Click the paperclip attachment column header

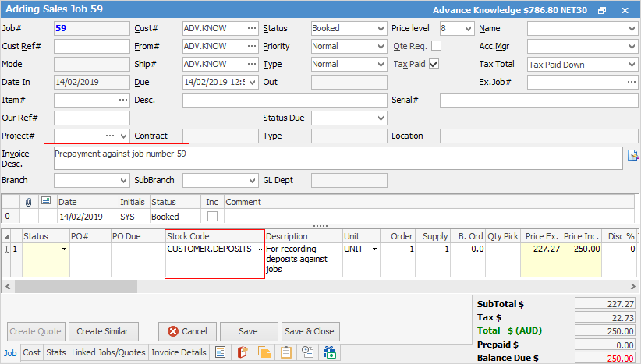[x=30, y=202]
